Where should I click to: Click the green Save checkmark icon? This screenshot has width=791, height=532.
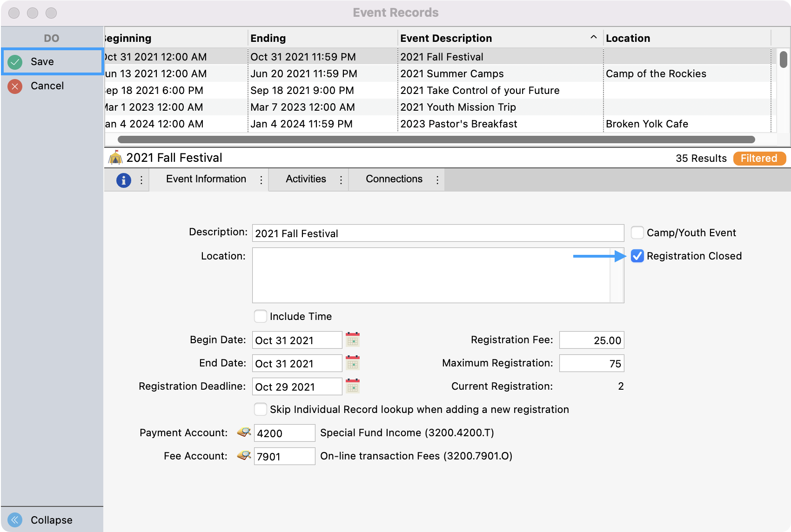point(15,62)
